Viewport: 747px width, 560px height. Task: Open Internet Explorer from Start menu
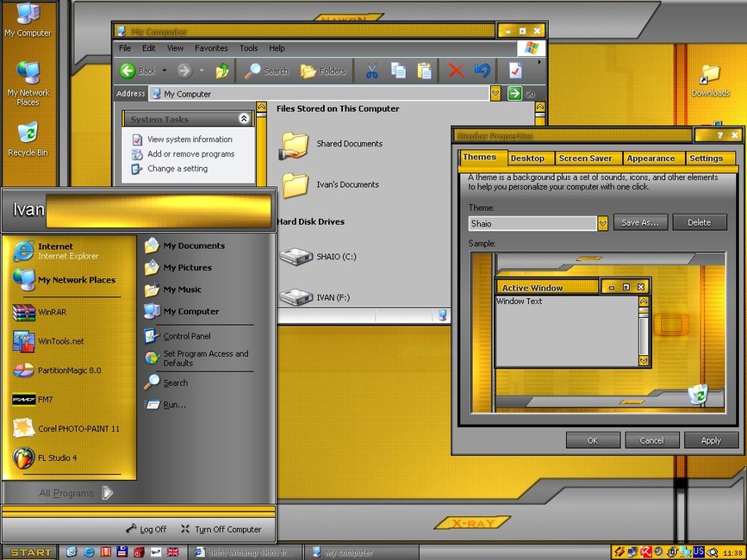tap(56, 251)
